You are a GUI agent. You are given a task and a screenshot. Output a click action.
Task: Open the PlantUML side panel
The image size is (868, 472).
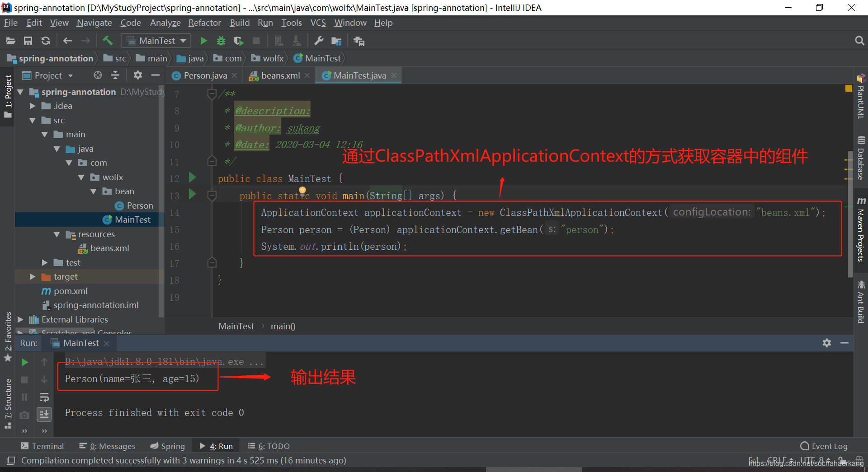(x=861, y=96)
